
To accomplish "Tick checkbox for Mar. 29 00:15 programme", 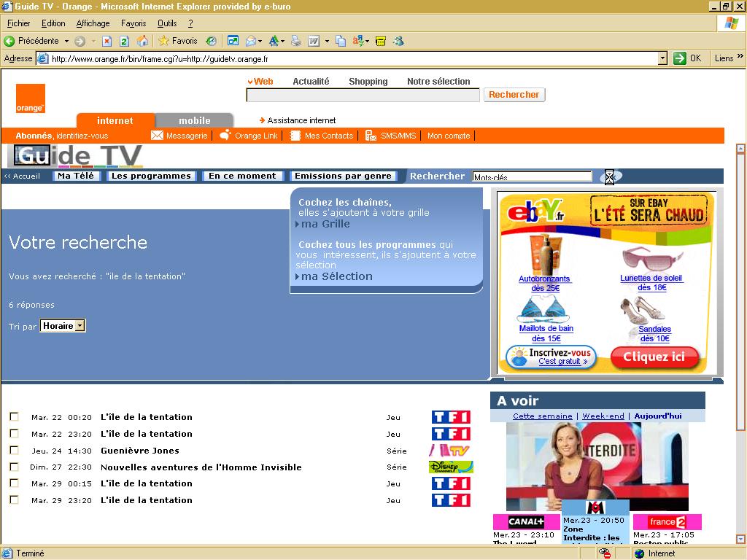I will (x=15, y=483).
